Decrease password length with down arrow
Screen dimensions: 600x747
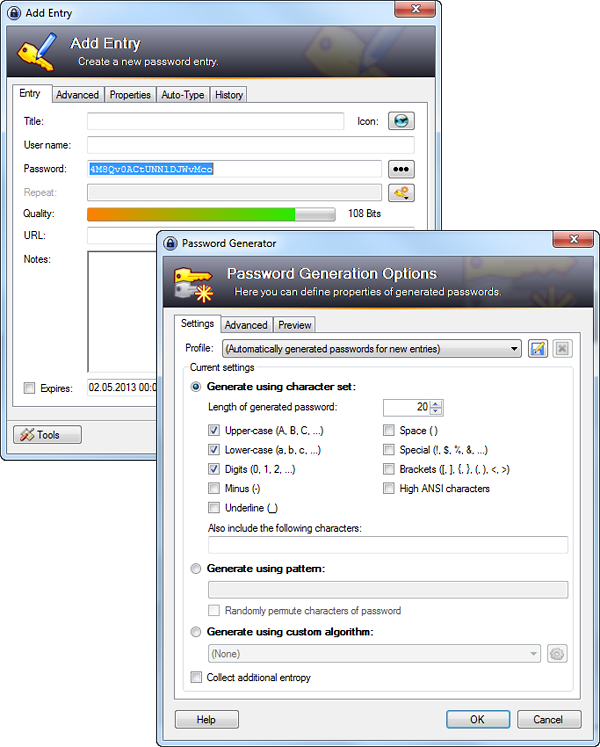point(436,411)
